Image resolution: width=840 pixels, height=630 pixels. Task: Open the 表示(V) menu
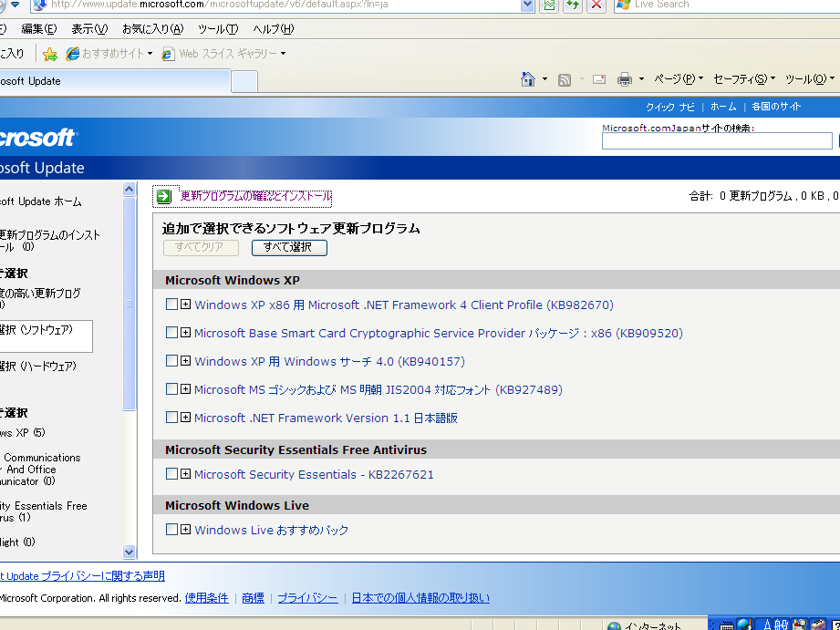(89, 29)
